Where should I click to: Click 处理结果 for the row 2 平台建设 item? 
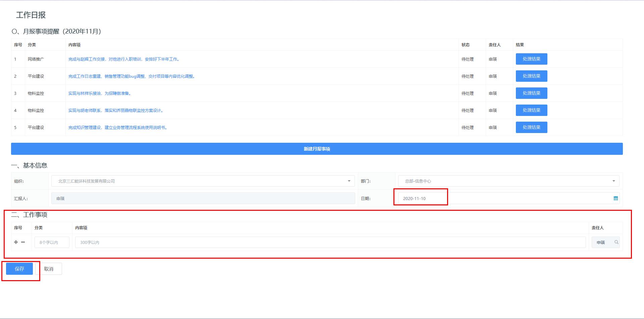pos(531,76)
